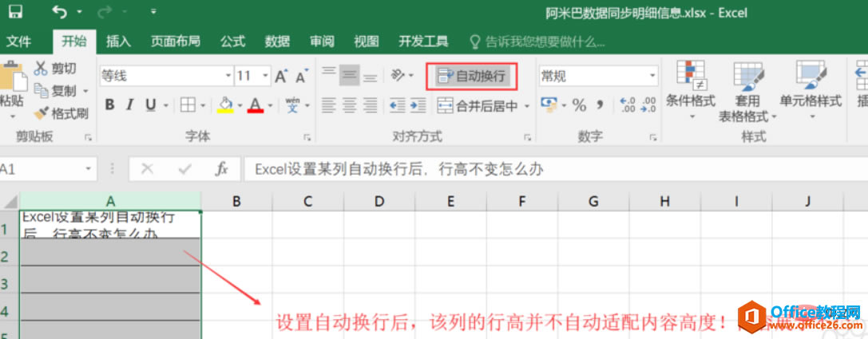Increase font size with large A icon
The image size is (868, 339).
pos(281,76)
